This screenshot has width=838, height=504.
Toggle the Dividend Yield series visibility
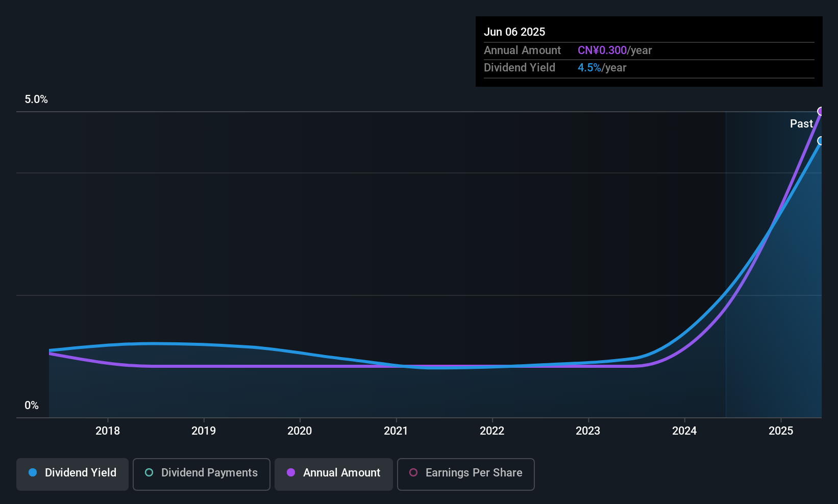click(72, 473)
